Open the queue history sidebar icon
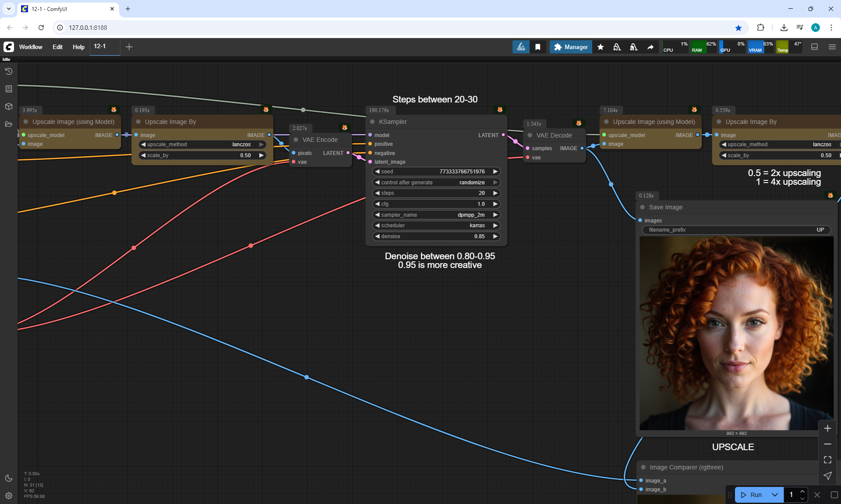The height and width of the screenshot is (504, 841). tap(8, 71)
